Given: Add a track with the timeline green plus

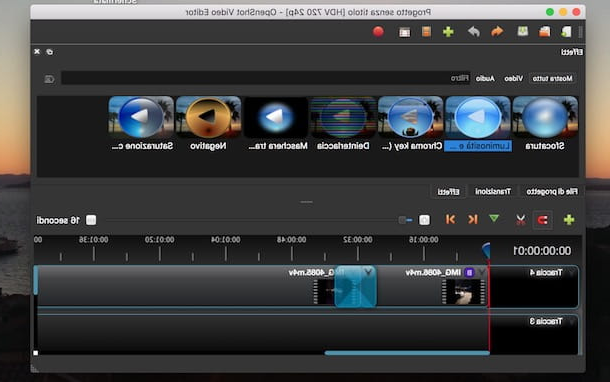Looking at the screenshot, I should pyautogui.click(x=569, y=220).
